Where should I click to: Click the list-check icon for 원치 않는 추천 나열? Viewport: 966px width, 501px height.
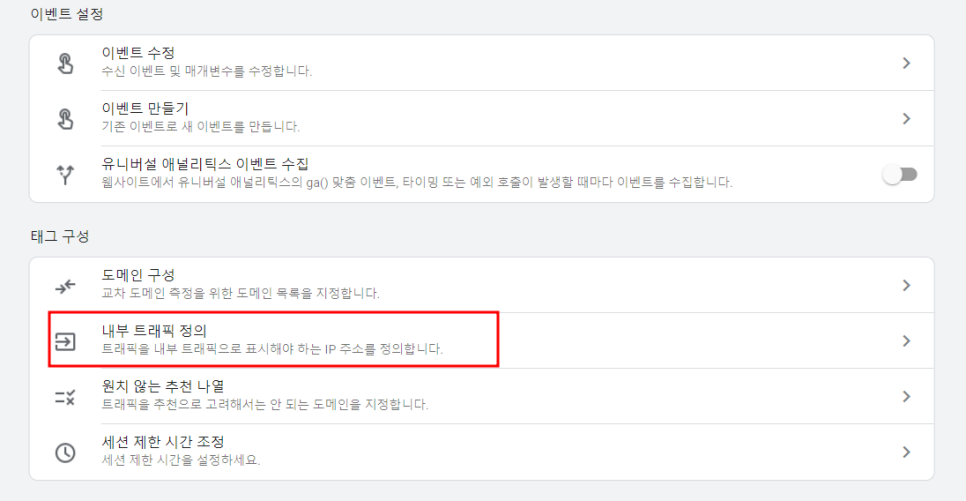point(65,397)
